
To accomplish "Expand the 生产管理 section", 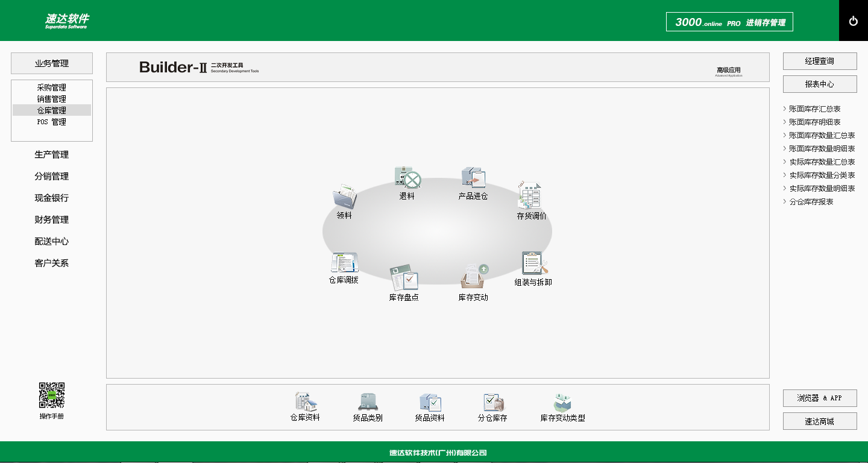I will (x=52, y=155).
